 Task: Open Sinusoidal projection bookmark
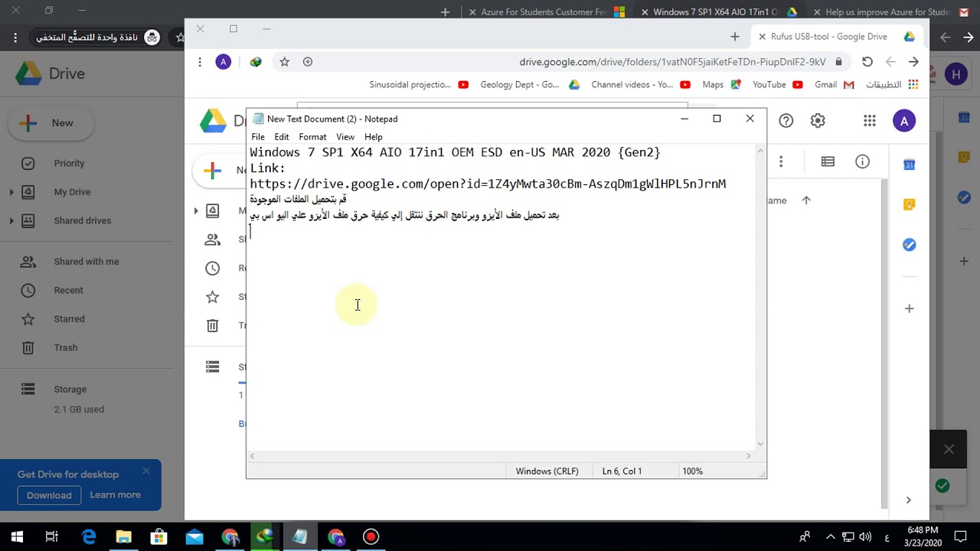click(419, 85)
